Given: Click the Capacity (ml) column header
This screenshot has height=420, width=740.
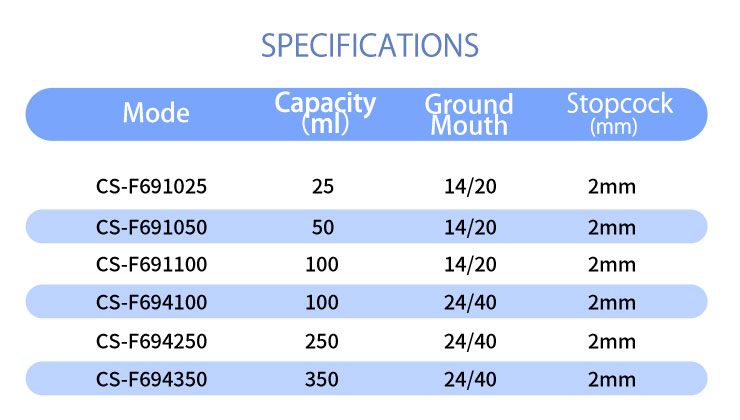Looking at the screenshot, I should tap(325, 113).
